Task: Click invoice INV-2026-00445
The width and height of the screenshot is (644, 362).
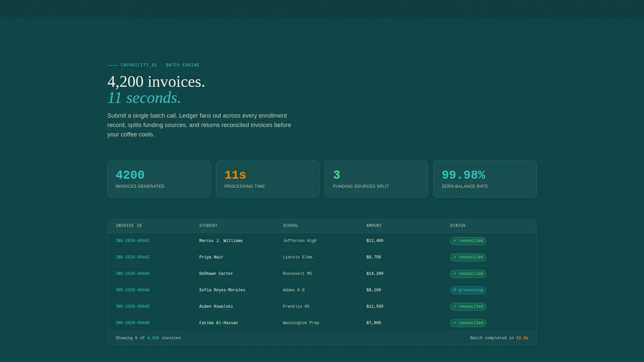Action: (132, 306)
